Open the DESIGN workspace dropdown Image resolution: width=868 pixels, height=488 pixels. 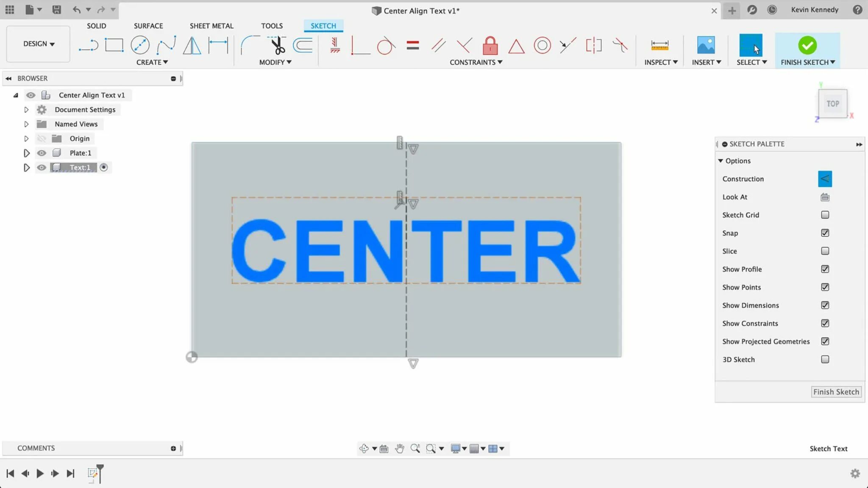pyautogui.click(x=39, y=44)
